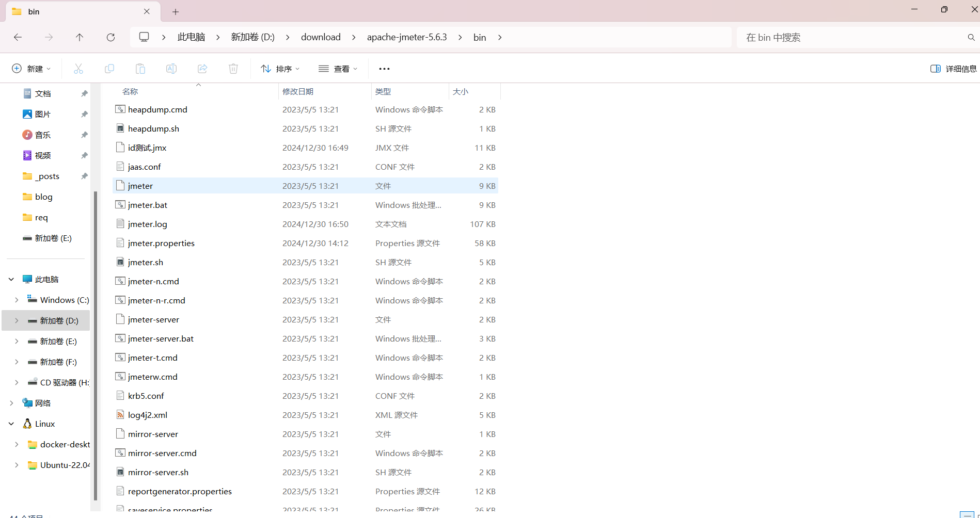Click the Paste icon in toolbar
This screenshot has height=518, width=980.
140,69
